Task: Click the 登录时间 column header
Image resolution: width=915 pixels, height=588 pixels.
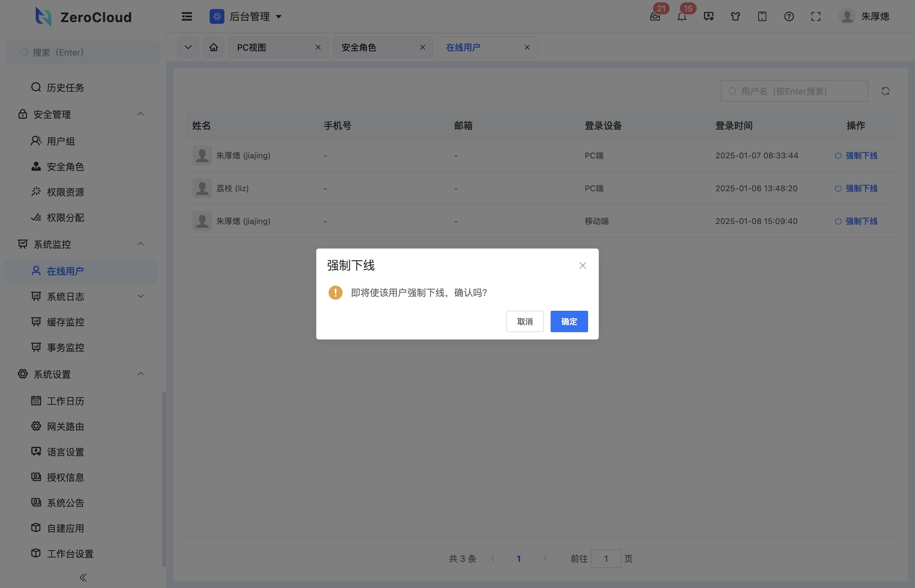Action: (x=733, y=126)
